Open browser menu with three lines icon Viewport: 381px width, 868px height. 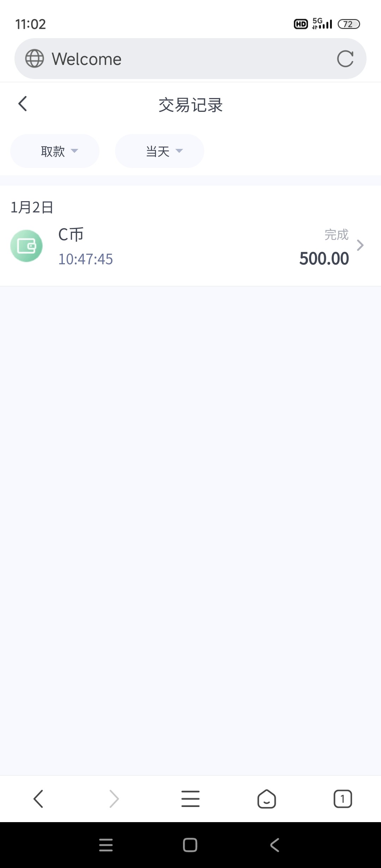click(x=190, y=799)
